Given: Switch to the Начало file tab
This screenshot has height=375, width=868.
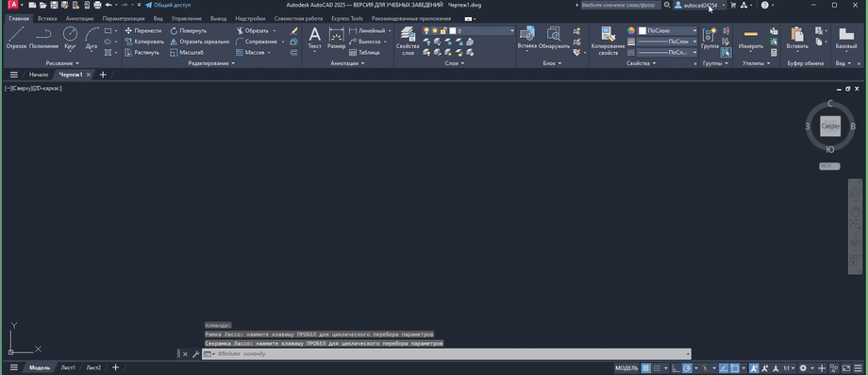Looking at the screenshot, I should 39,75.
